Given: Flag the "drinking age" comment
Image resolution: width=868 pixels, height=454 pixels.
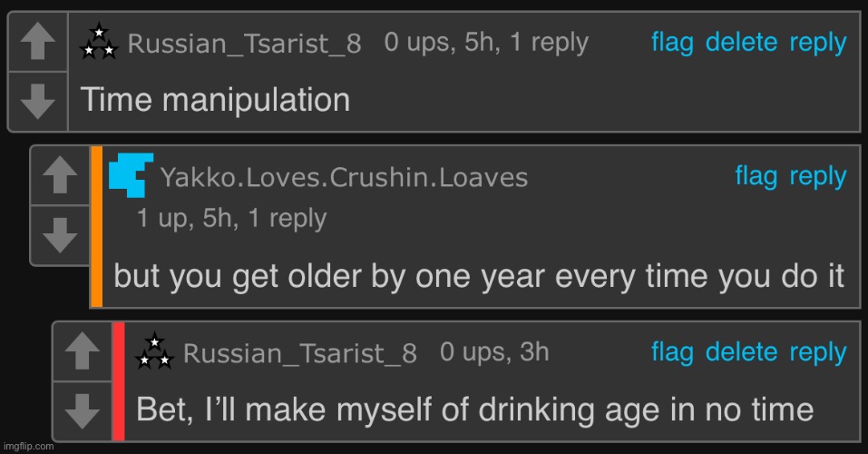Looking at the screenshot, I should tap(672, 352).
